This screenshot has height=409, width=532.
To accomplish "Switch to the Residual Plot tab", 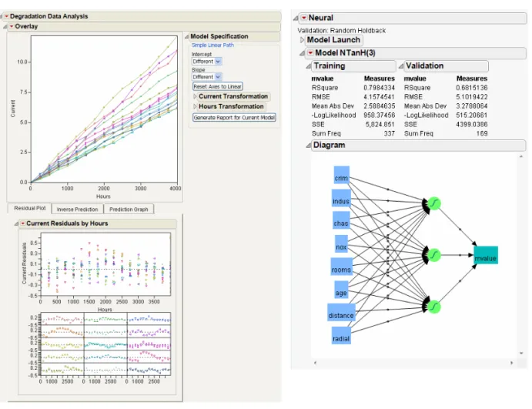I will tap(29, 209).
